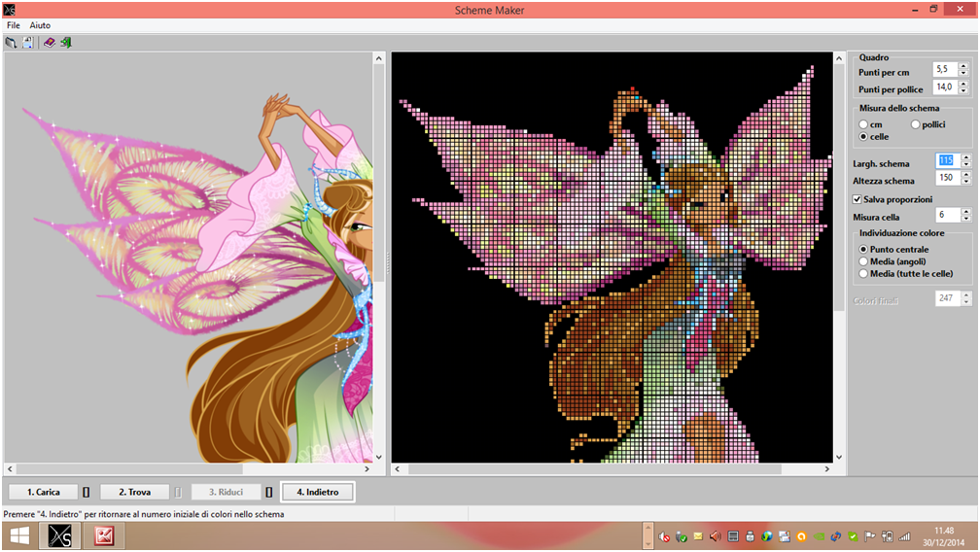This screenshot has width=980, height=552.
Task: Toggle the Salva proporzioni checkbox
Action: pyautogui.click(x=857, y=199)
